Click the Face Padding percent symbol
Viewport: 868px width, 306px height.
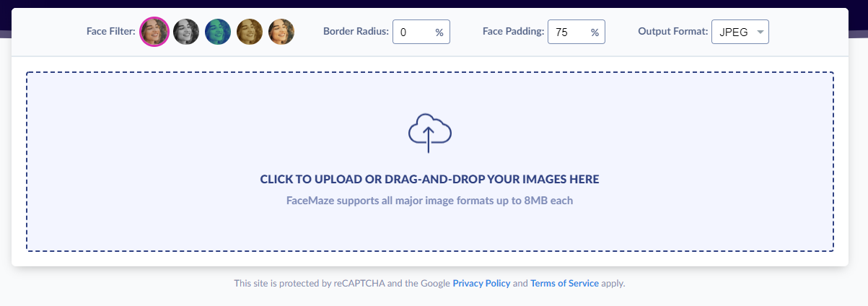[x=595, y=32]
